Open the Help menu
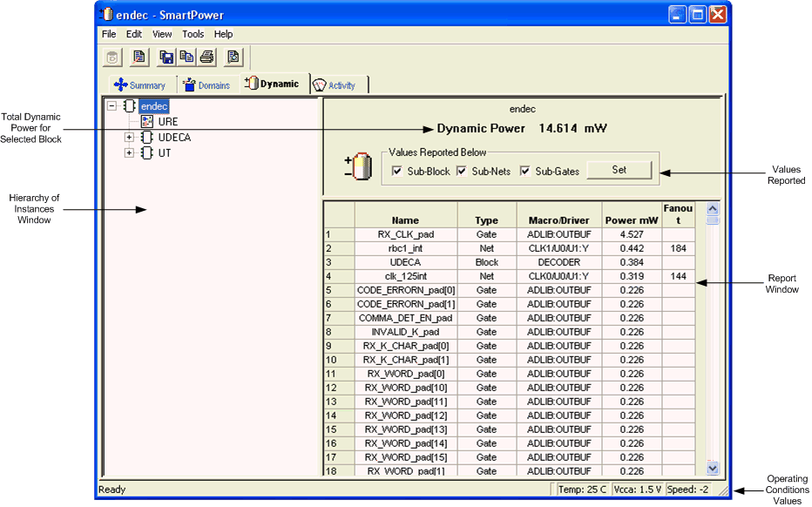 [x=223, y=34]
